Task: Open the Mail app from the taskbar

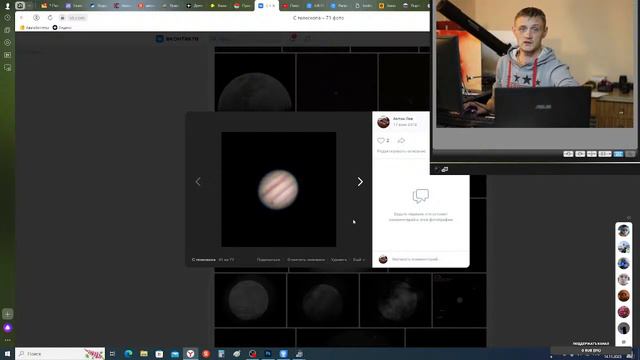Action: [x=175, y=353]
